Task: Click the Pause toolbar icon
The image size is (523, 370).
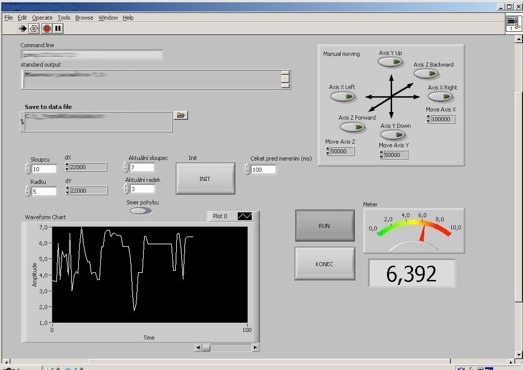Action: click(58, 29)
